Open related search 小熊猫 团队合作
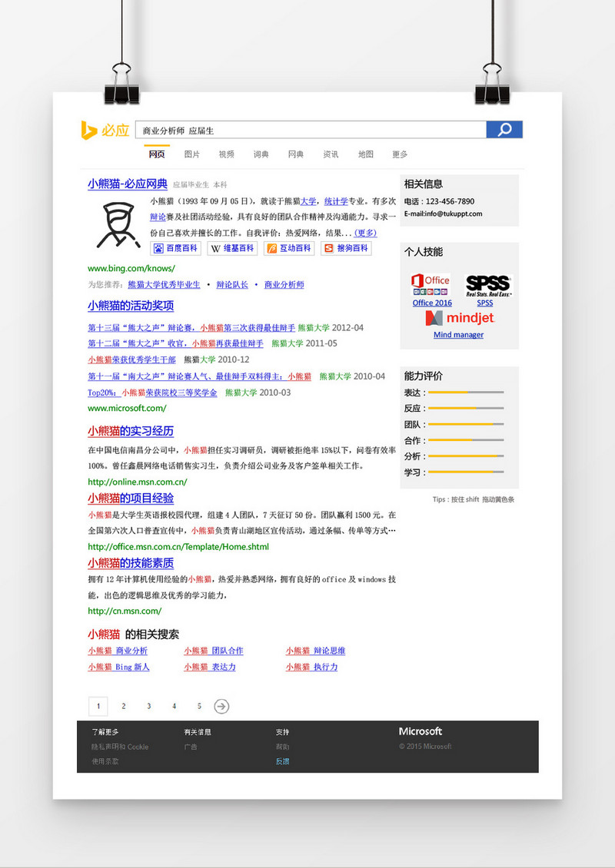Viewport: 615px width, 868px height. pos(214,651)
